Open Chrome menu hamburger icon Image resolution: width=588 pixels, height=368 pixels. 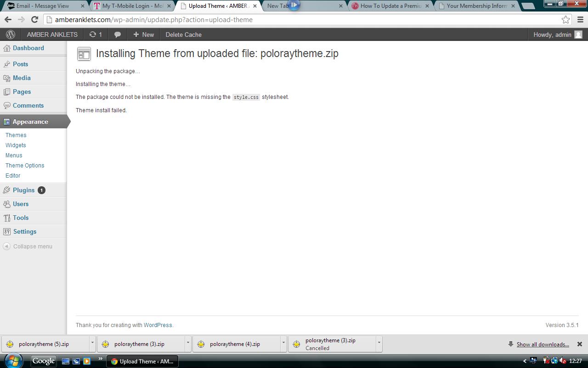click(580, 19)
